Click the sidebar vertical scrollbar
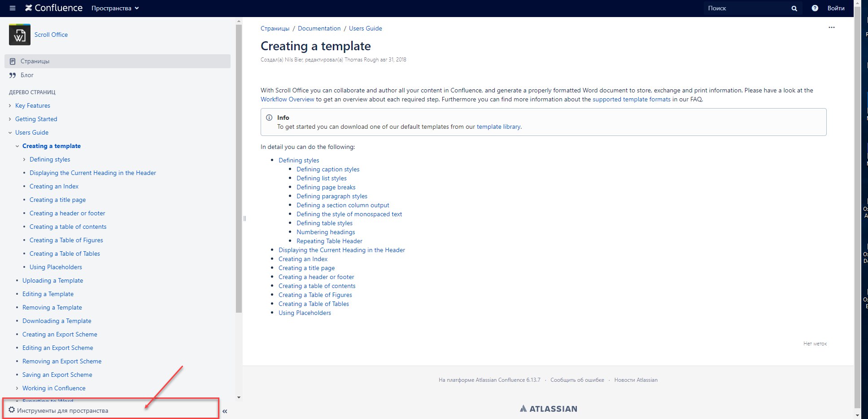The width and height of the screenshot is (868, 419). (239, 168)
